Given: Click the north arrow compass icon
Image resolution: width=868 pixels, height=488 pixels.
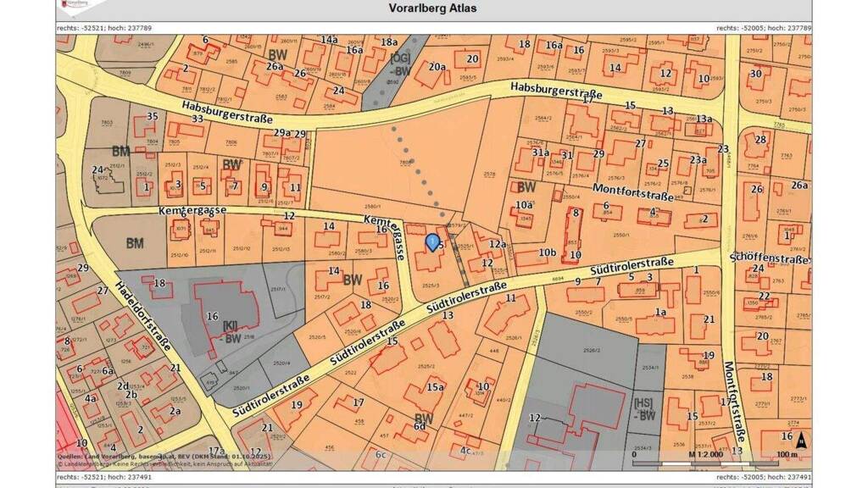Looking at the screenshot, I should point(801,439).
